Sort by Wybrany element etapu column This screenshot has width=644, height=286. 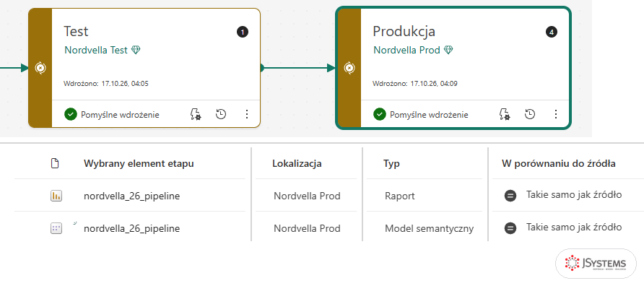[139, 163]
